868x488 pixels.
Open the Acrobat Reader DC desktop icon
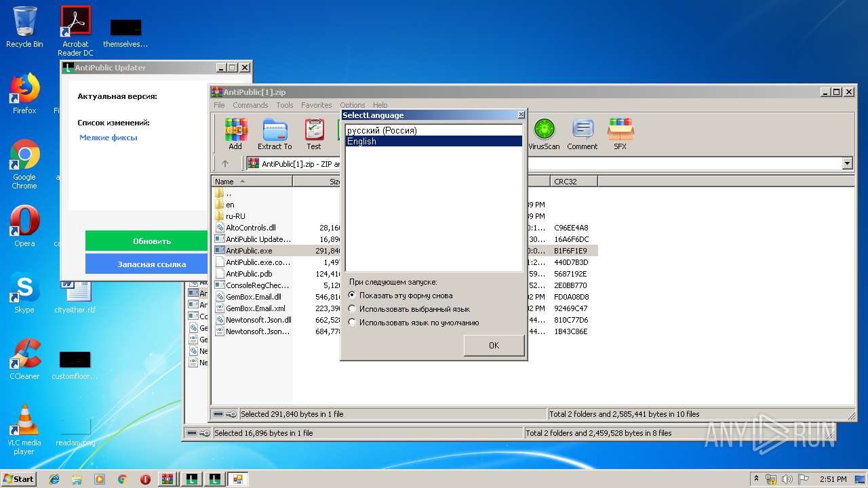(x=75, y=31)
